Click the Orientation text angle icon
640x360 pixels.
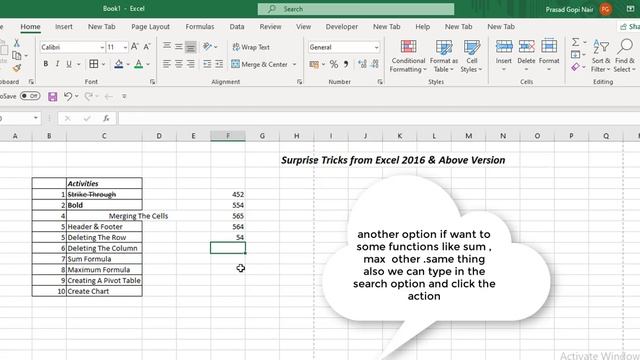click(x=207, y=47)
